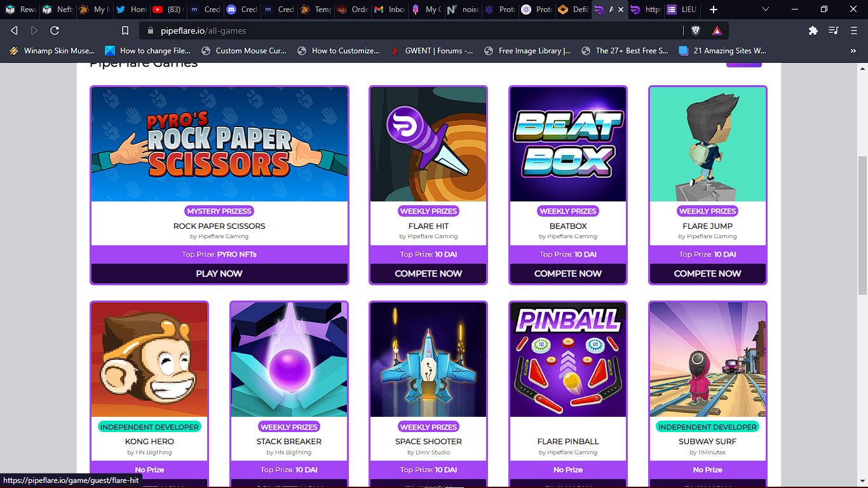The width and height of the screenshot is (868, 488).
Task: Click the INDEPENDENT DEVELOPER badge above Kong Hero
Action: (149, 427)
